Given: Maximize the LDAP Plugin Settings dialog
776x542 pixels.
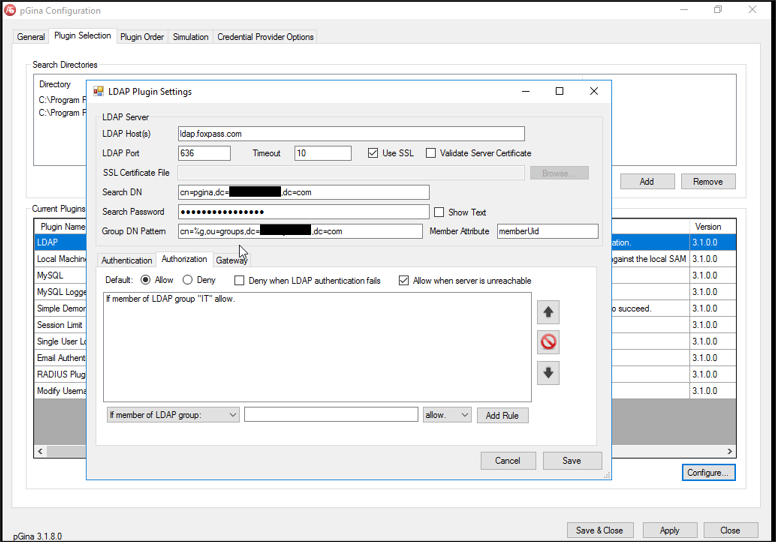Looking at the screenshot, I should 559,91.
